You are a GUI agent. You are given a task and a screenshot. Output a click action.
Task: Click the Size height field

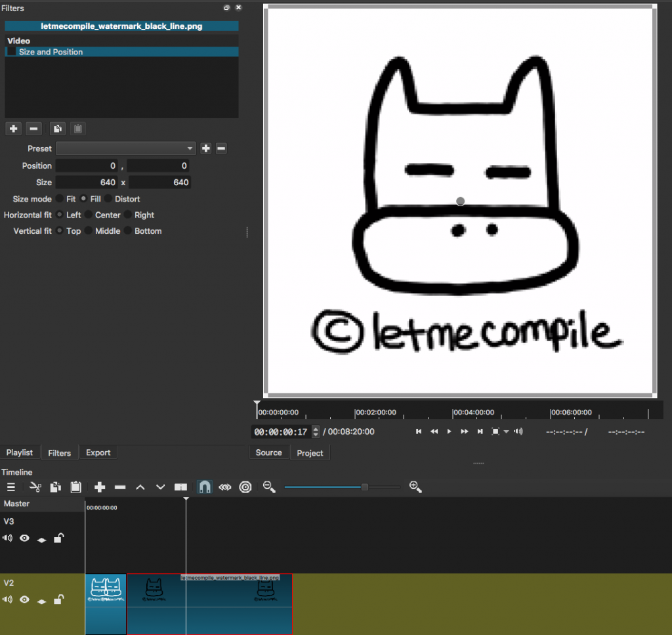[x=159, y=182]
